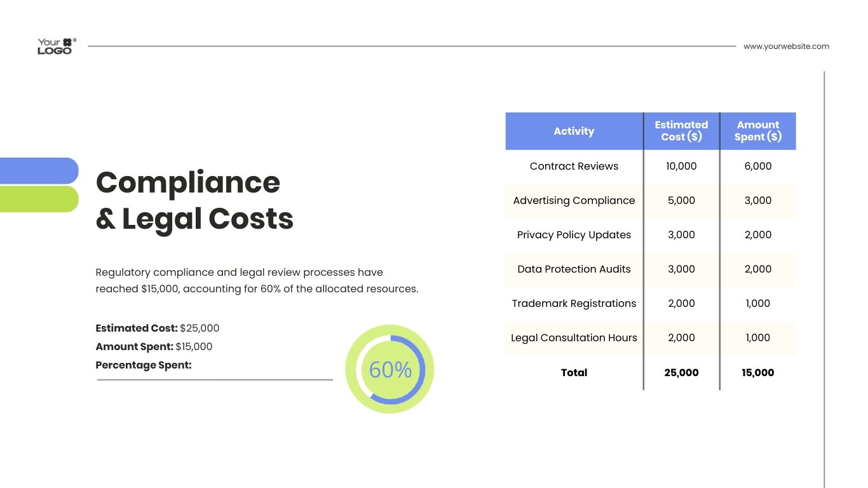
Task: Click the Your LOGO icon
Action: pos(56,44)
